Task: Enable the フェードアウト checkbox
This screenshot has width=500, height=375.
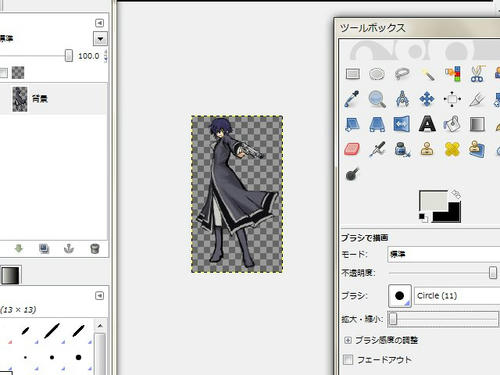Action: pos(348,360)
